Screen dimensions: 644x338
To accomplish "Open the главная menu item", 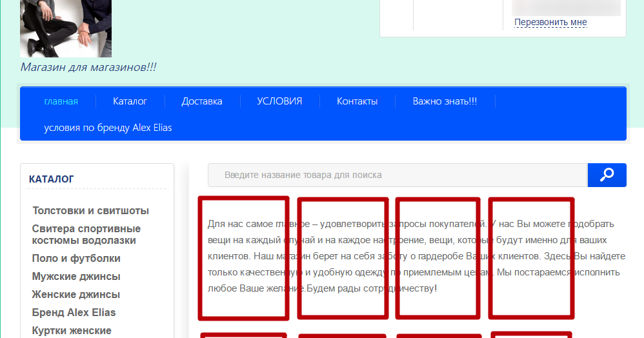I will coord(61,101).
